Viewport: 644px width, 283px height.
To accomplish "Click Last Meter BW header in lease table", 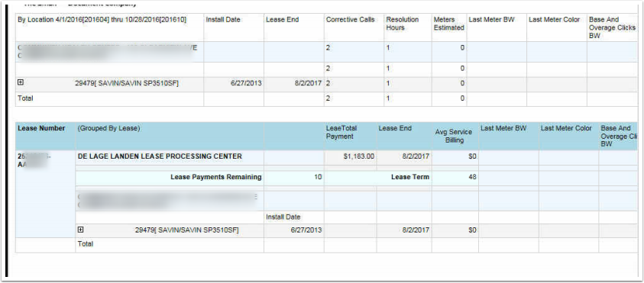I will [503, 128].
